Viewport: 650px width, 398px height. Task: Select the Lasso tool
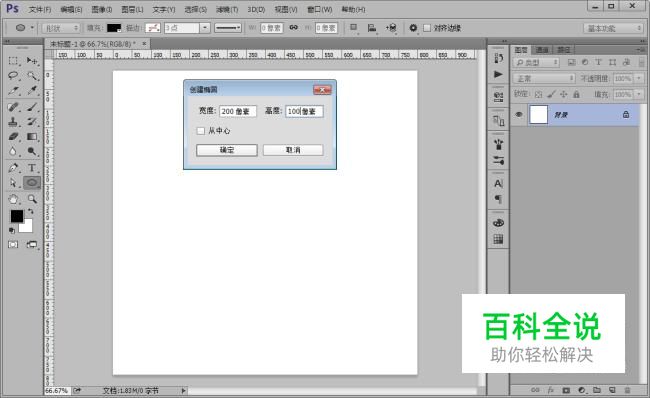[13, 75]
